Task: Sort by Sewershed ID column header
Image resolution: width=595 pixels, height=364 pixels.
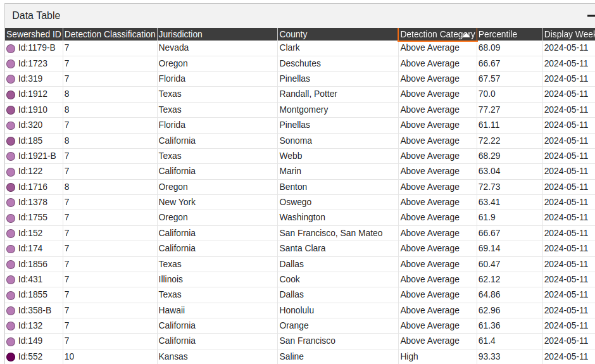Action: click(x=34, y=34)
